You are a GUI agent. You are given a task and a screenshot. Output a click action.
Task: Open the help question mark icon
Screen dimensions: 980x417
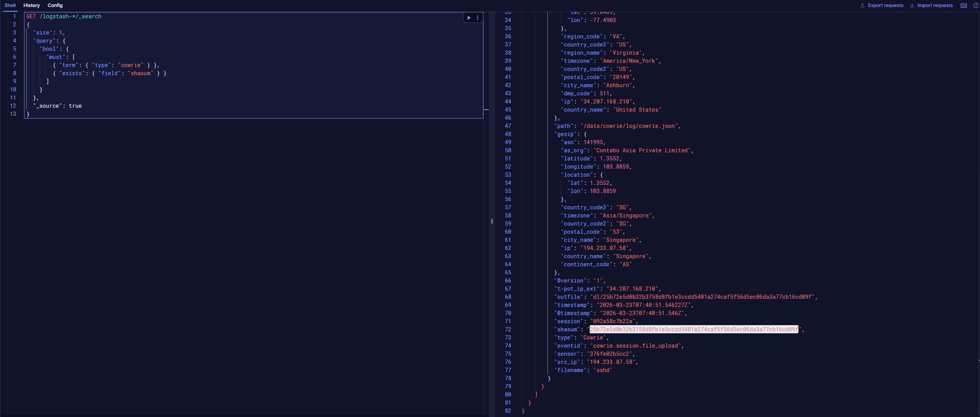[976, 5]
